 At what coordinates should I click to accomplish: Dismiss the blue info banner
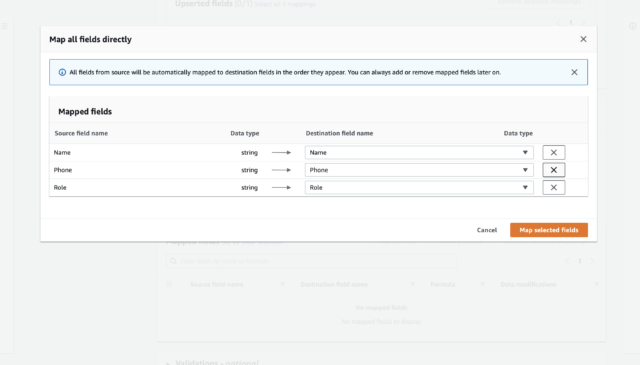click(x=574, y=72)
